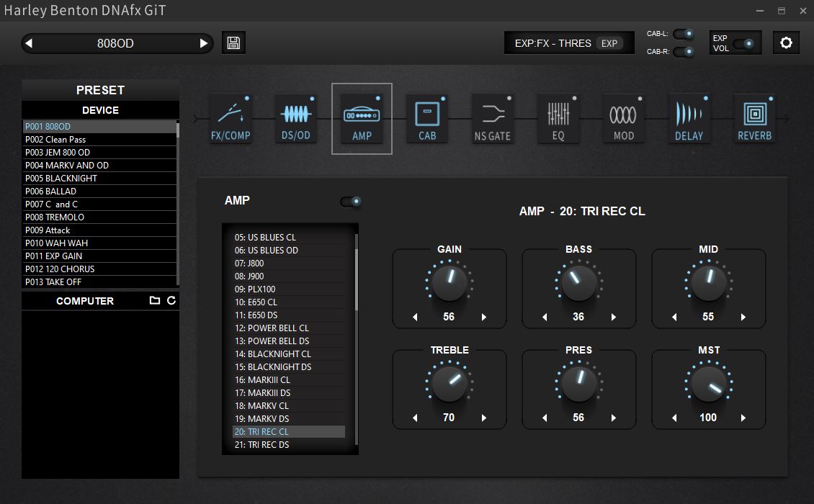Toggle the CAB-R switch

[x=684, y=51]
